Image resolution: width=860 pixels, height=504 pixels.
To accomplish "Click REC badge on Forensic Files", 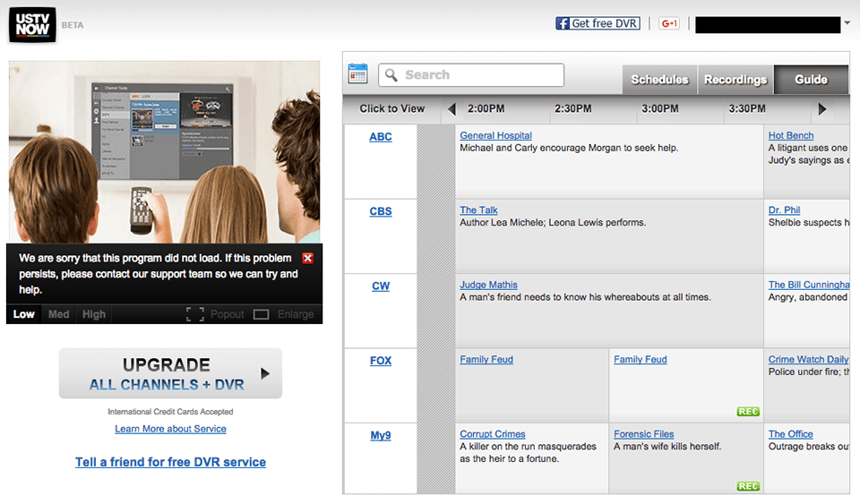I will 748,486.
